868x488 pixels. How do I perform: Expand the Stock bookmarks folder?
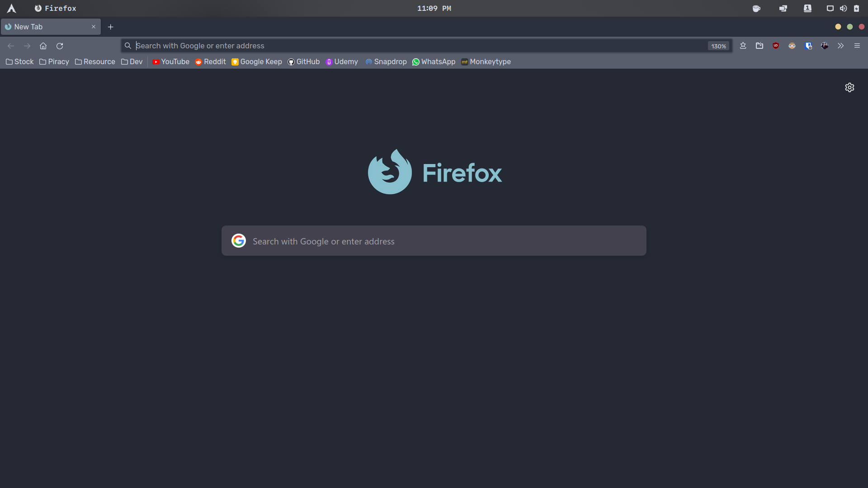click(x=20, y=62)
